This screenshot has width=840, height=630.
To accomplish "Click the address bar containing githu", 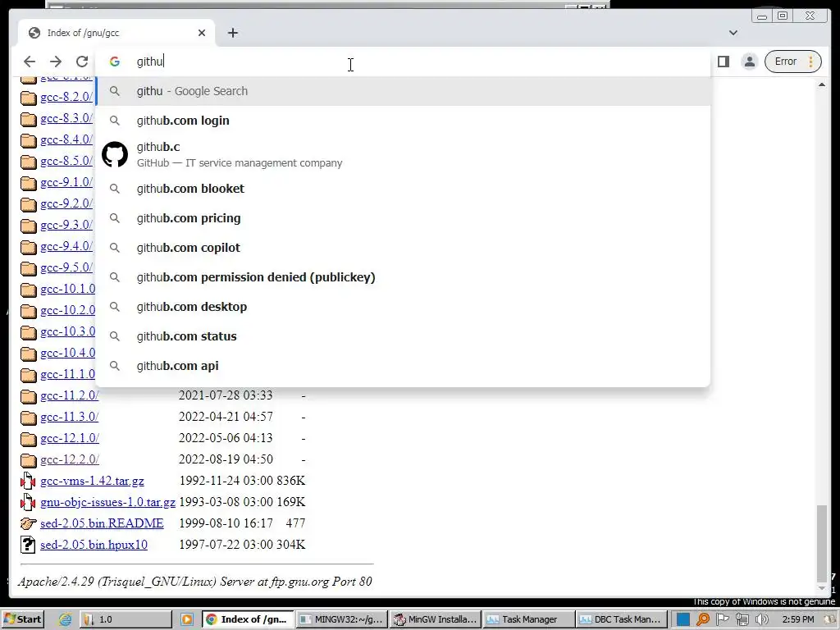I will click(x=402, y=61).
